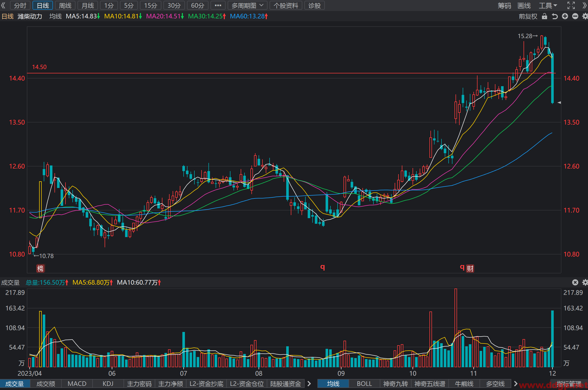The height and width of the screenshot is (390, 588).
Task: Switch to the MACD indicator tab
Action: point(77,384)
